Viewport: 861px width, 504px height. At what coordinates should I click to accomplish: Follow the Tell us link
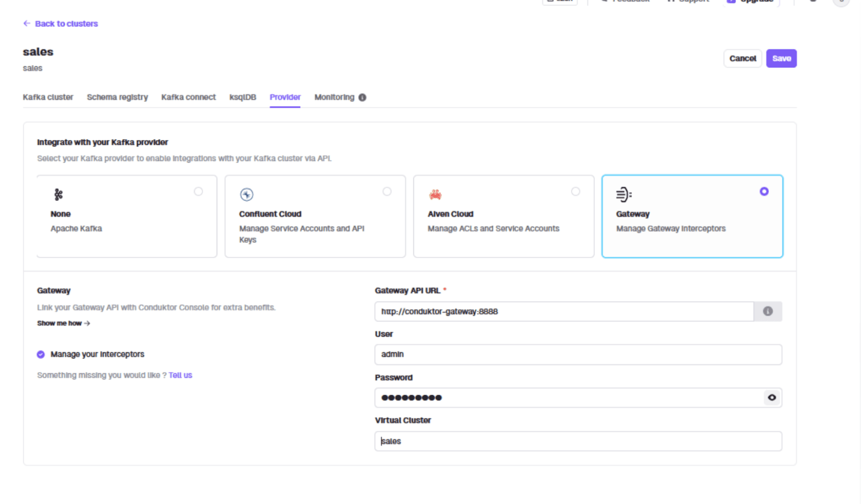click(180, 375)
